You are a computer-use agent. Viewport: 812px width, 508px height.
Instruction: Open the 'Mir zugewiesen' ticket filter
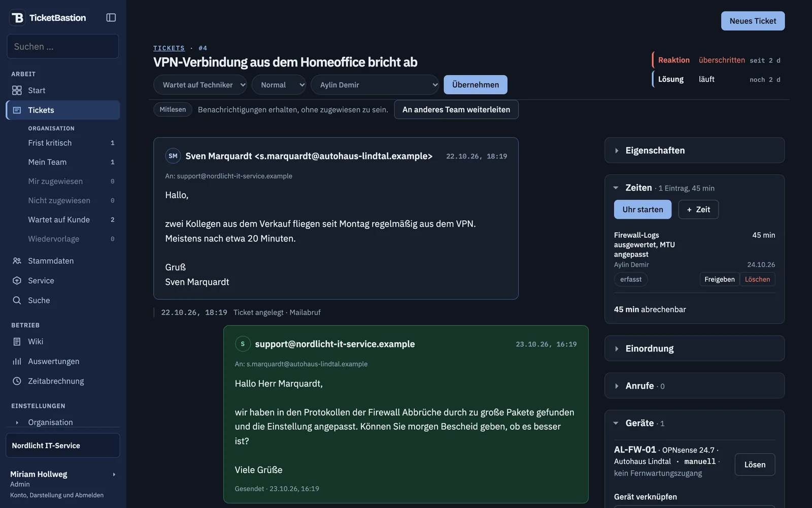71,181
